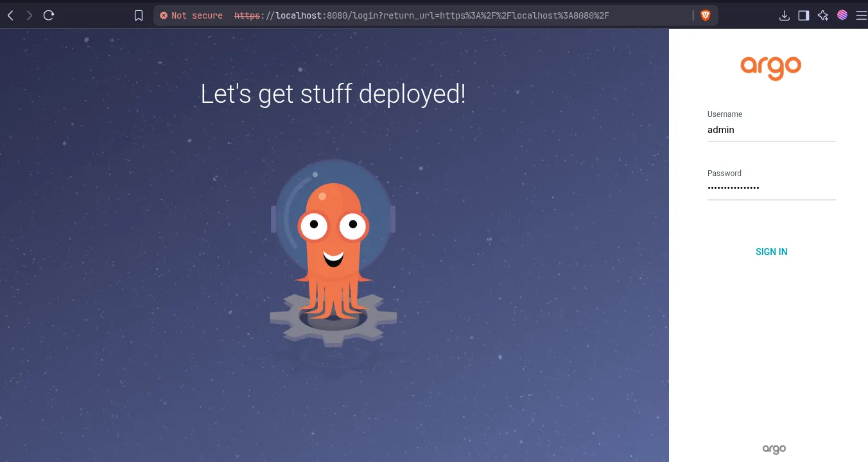This screenshot has width=868, height=462.
Task: Focus the Password input field
Action: tap(772, 188)
